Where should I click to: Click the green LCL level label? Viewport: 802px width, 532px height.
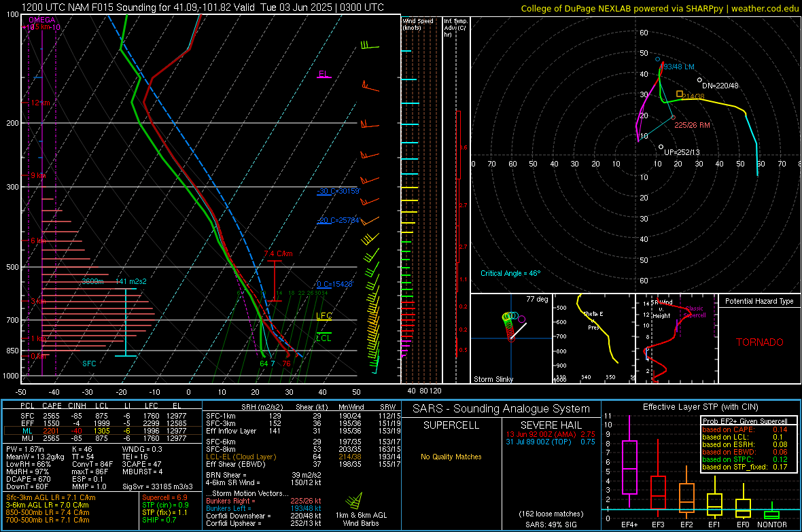pyautogui.click(x=324, y=338)
